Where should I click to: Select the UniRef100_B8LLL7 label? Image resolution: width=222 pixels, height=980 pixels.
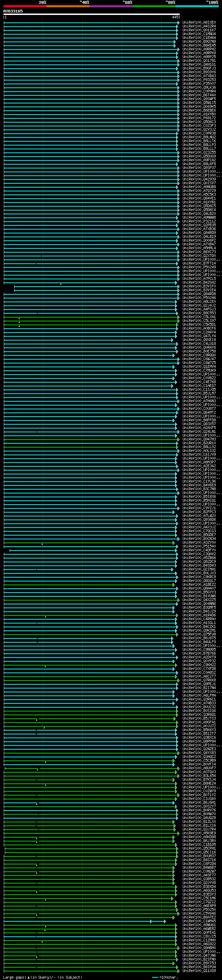click(x=199, y=148)
